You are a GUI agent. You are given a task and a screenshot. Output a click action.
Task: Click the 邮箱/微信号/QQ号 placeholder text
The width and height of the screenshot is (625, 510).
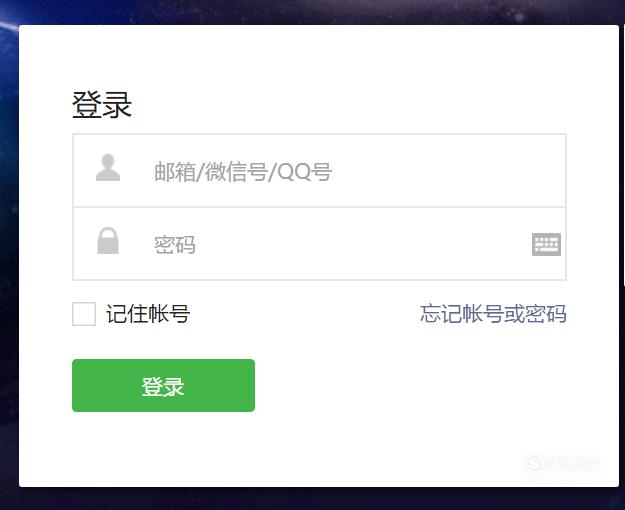(243, 172)
